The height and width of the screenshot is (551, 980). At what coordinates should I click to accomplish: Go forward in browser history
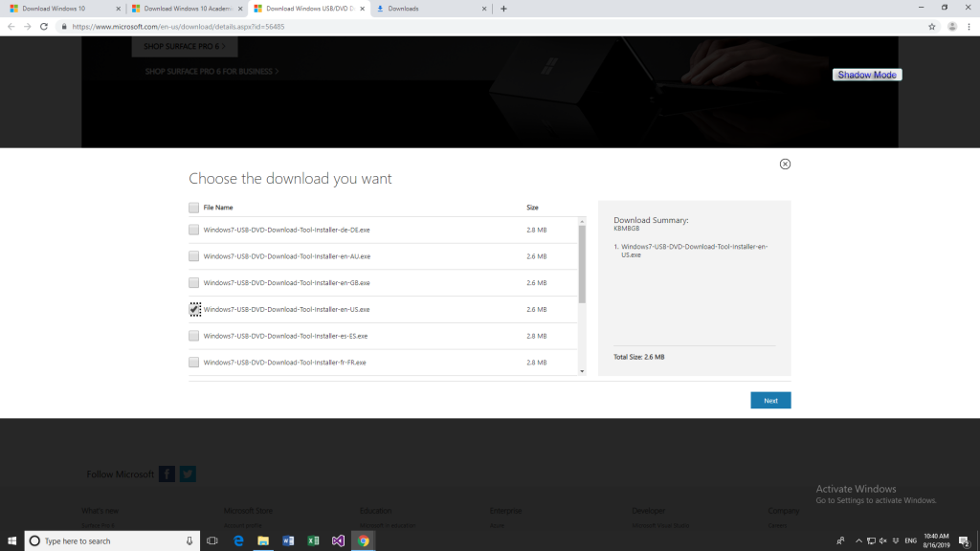pos(28,26)
